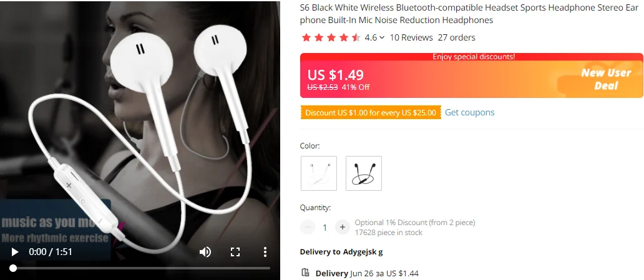Open video more options three-dot menu
Viewport: 644px width, 280px height.
point(265,252)
